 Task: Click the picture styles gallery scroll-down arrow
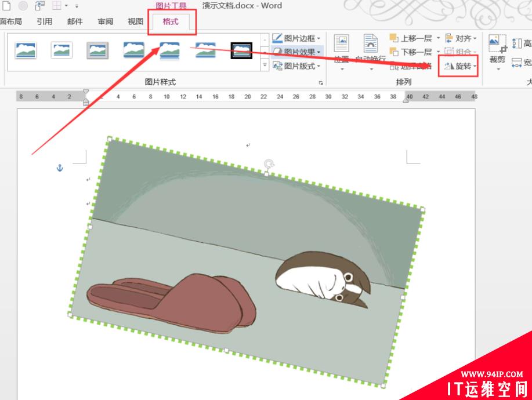pos(265,52)
